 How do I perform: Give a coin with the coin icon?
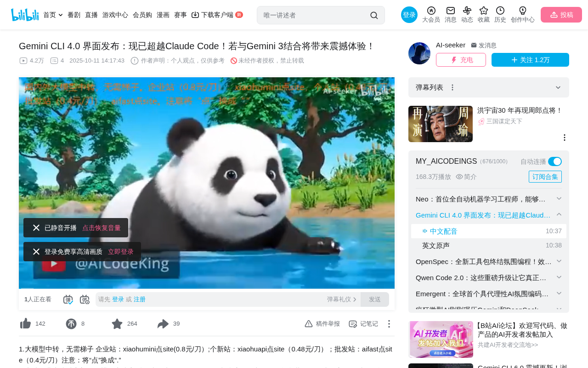pyautogui.click(x=71, y=324)
